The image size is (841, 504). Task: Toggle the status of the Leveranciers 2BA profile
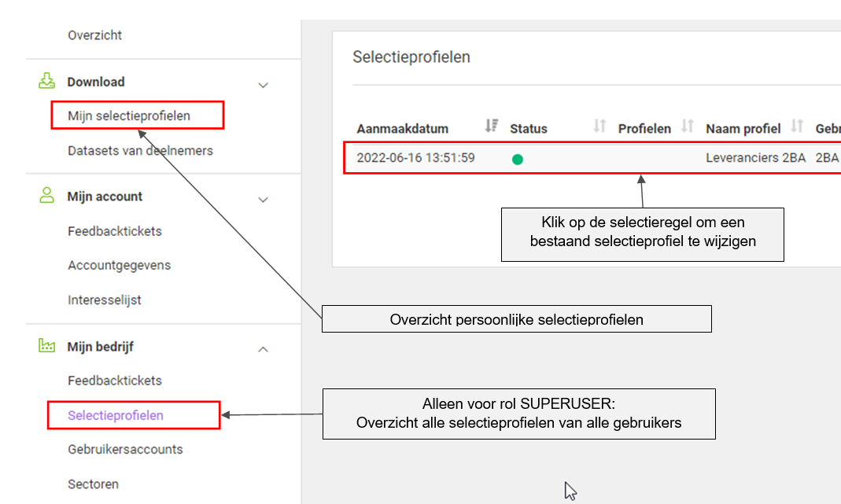[x=518, y=158]
